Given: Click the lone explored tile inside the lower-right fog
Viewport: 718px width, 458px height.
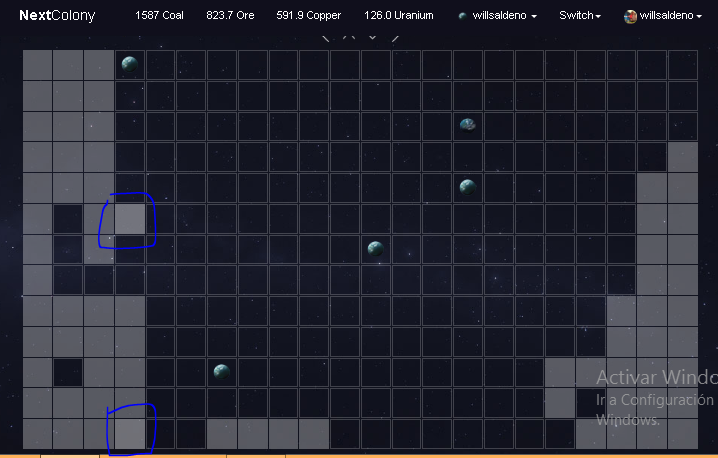Looking at the screenshot, I should pyautogui.click(x=591, y=403).
